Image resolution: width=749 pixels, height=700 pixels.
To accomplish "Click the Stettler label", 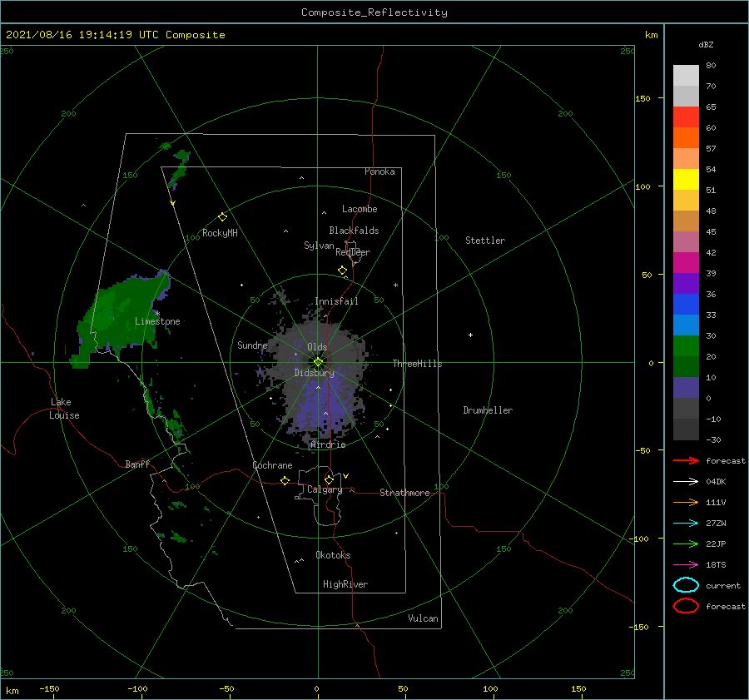I will click(485, 241).
